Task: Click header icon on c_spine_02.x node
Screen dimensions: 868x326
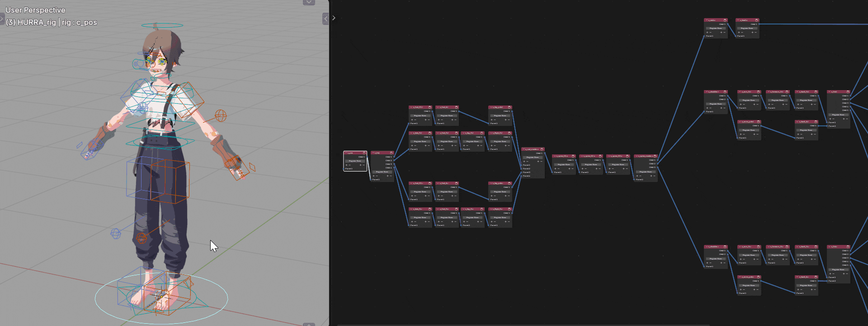Action: (x=600, y=156)
